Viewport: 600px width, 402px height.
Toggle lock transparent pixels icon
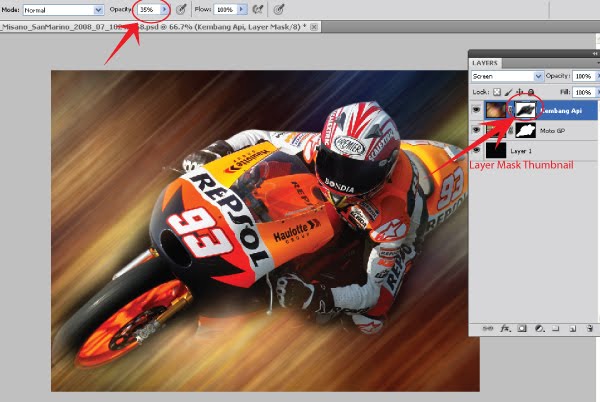click(496, 92)
